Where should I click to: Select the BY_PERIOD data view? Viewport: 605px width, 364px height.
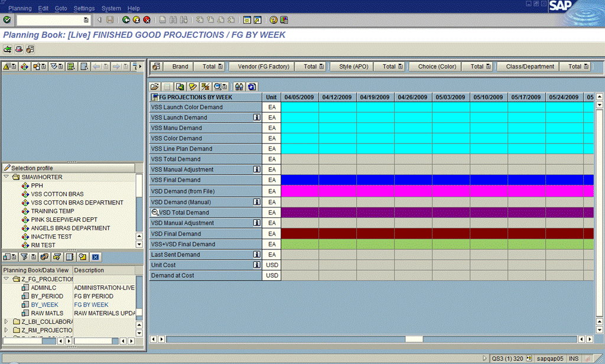click(x=47, y=296)
